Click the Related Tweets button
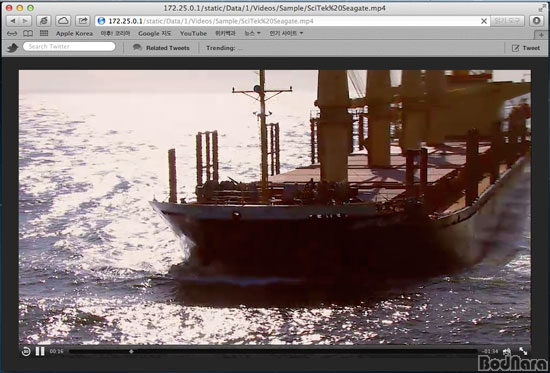Viewport: 550px width, 373px height. point(161,48)
